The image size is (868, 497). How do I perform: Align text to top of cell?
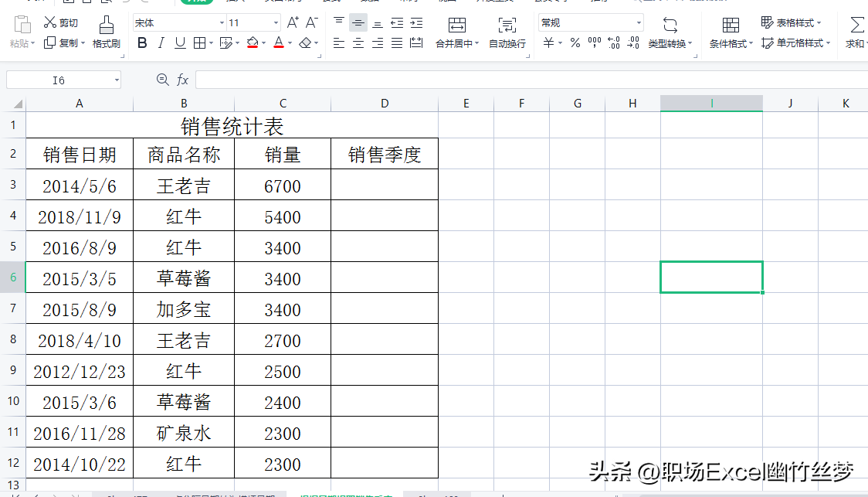[x=339, y=22]
